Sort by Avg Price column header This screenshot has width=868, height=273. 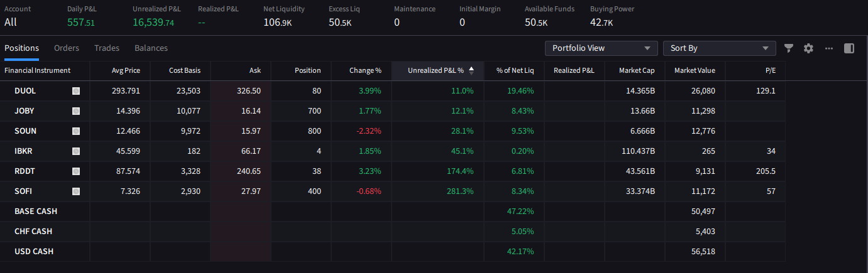[120, 70]
